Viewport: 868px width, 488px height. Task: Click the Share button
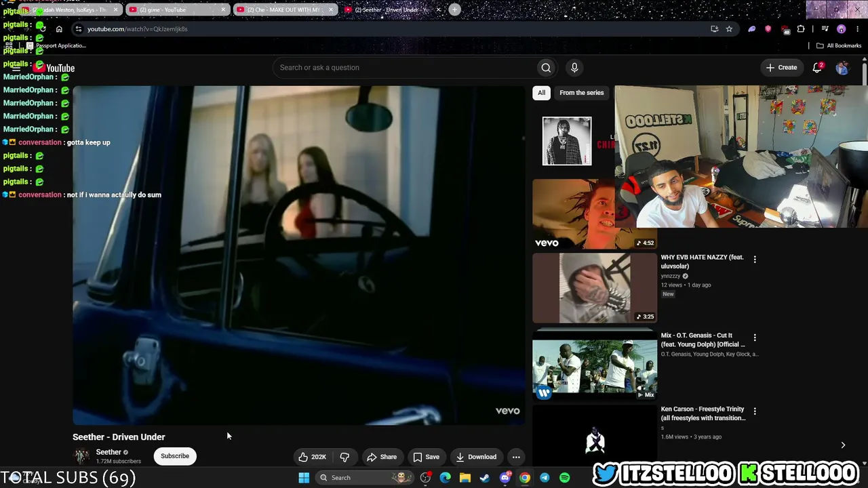pos(382,457)
